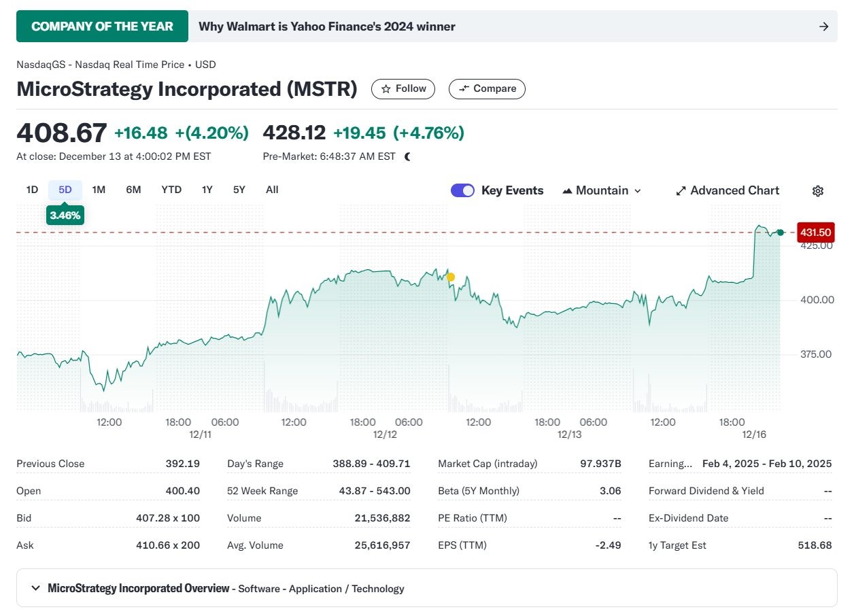Expand MicroStrategy Incorporated Overview section
The image size is (854, 616).
[x=36, y=588]
